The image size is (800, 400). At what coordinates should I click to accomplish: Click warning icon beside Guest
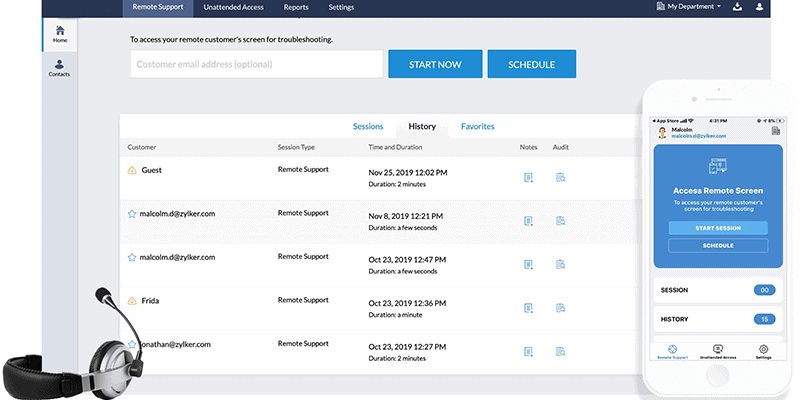(x=132, y=170)
